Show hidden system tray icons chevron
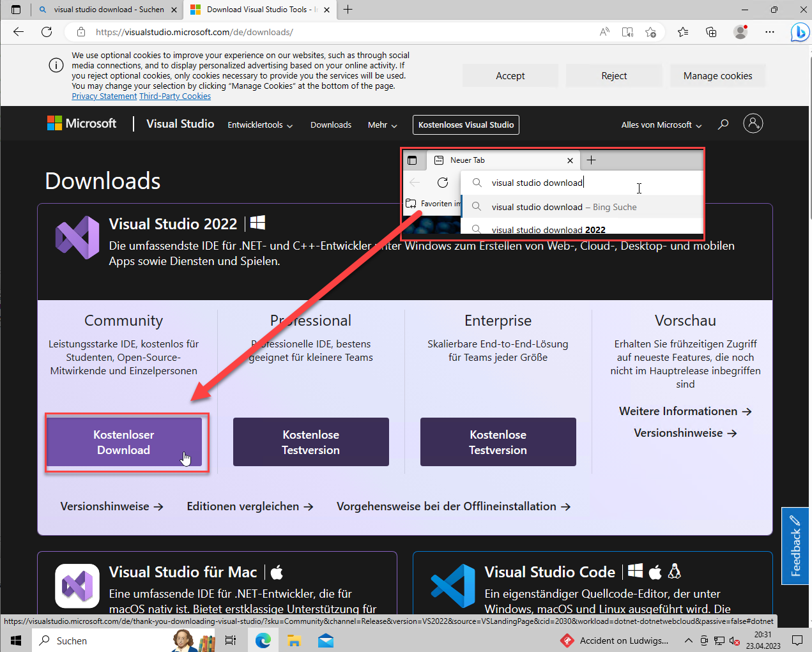Screen dimensions: 812x652 (688, 641)
